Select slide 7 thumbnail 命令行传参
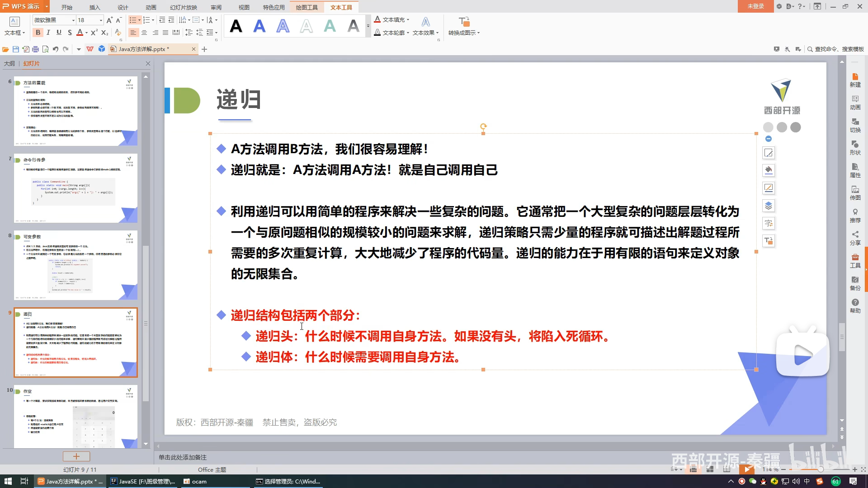Image resolution: width=868 pixels, height=488 pixels. (x=75, y=188)
